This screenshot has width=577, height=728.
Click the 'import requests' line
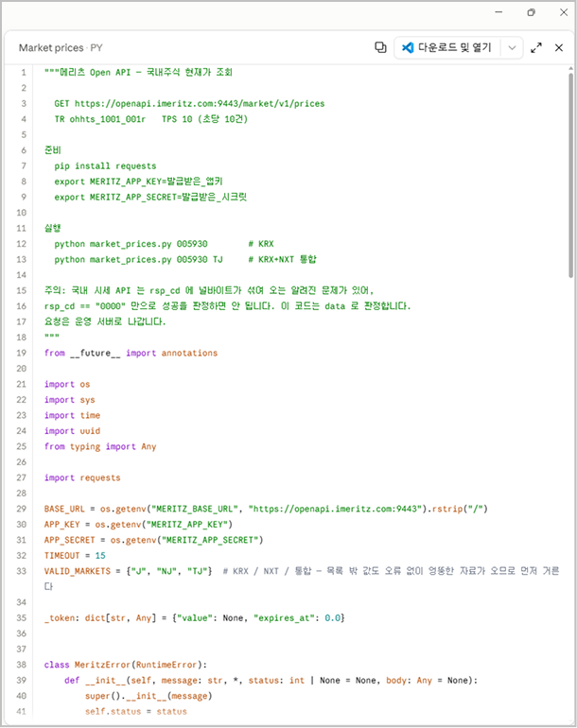coord(82,477)
